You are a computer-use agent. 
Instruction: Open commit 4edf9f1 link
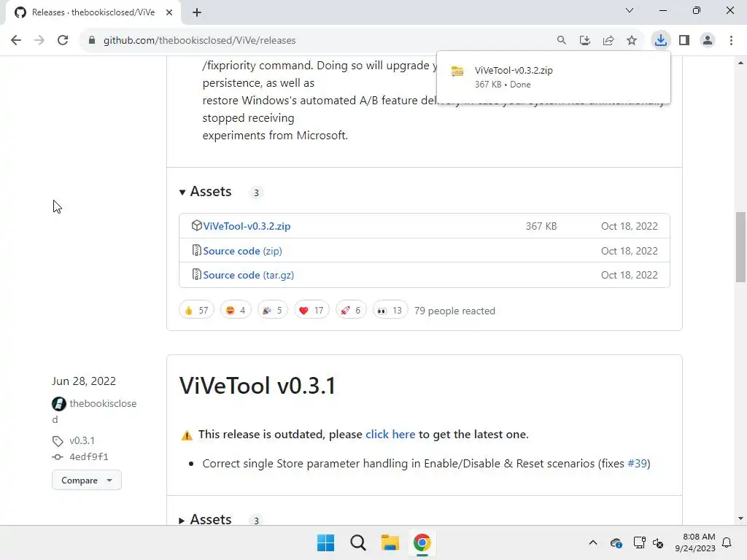(89, 456)
